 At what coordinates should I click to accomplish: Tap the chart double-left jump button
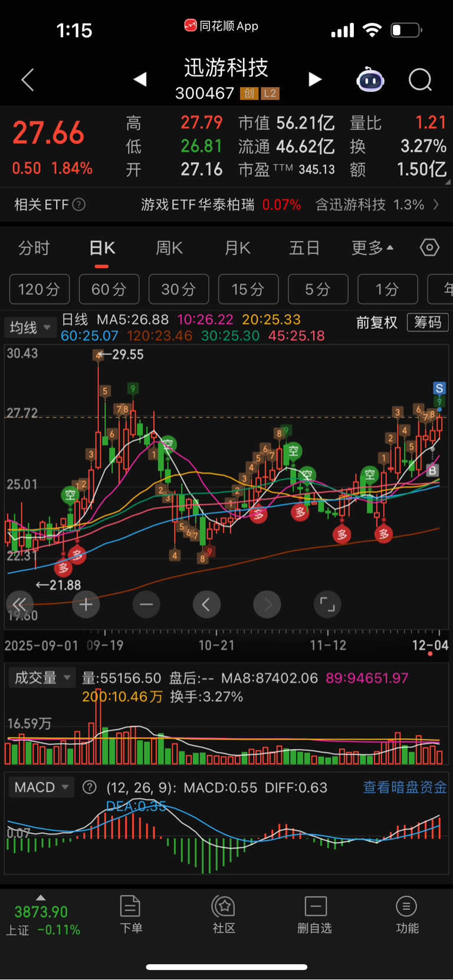coord(19,605)
